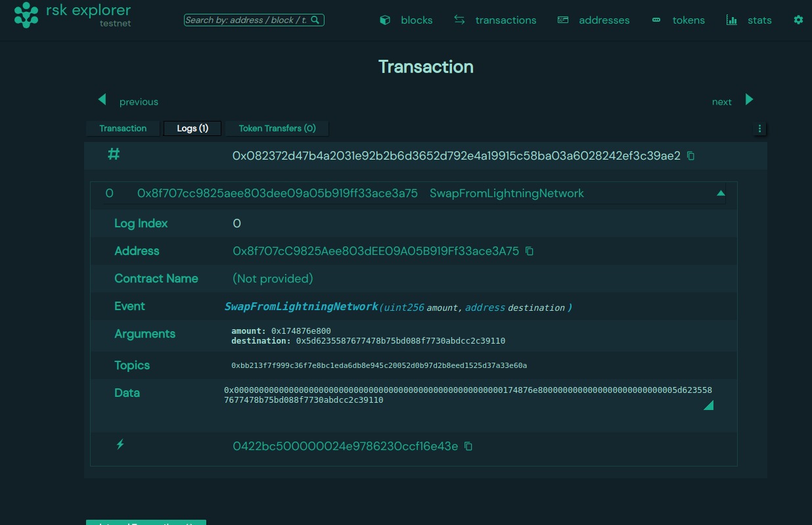
Task: Open log header address 0x8f707cc9825aee
Action: pos(277,193)
